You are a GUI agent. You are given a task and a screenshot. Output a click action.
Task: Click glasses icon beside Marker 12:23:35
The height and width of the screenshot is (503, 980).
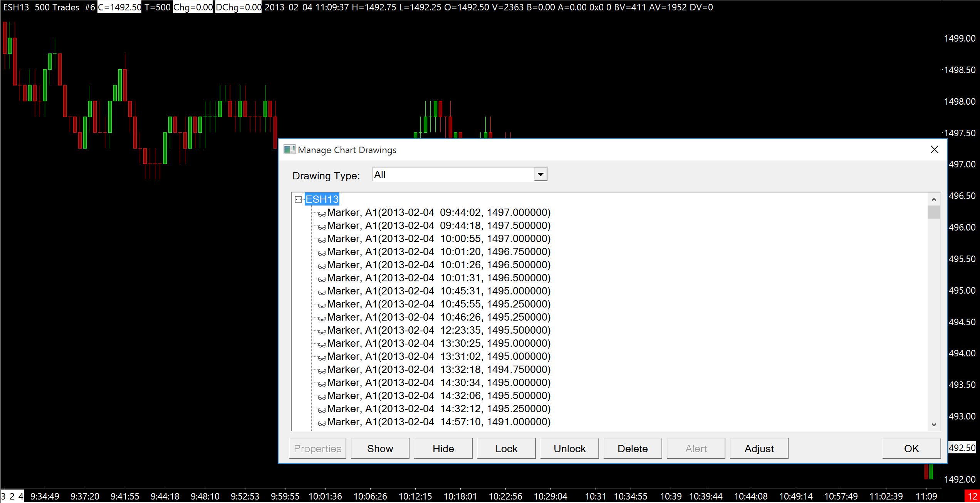pyautogui.click(x=322, y=332)
